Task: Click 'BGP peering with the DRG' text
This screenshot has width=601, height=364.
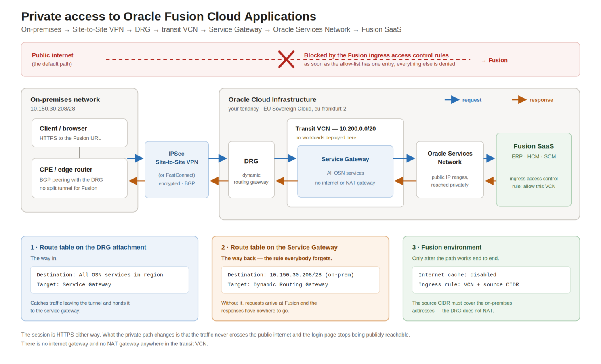Action: click(x=71, y=180)
